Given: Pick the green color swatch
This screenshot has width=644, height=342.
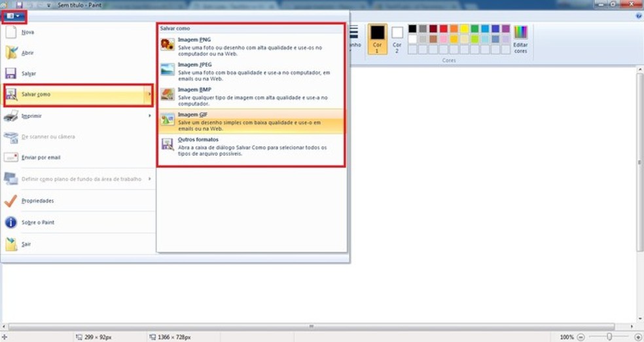Looking at the screenshot, I should [474, 28].
